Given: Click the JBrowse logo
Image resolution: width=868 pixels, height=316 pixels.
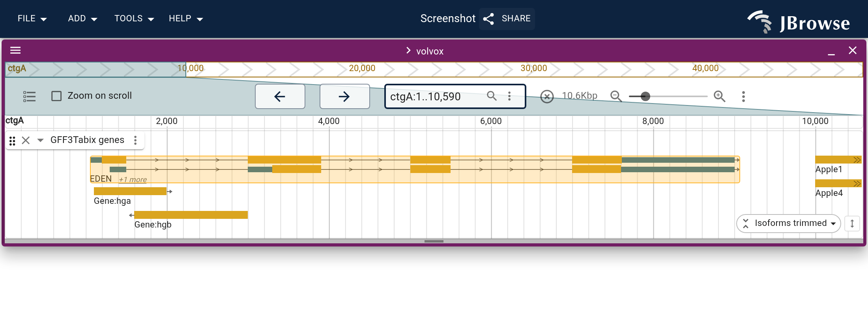Looking at the screenshot, I should [799, 22].
